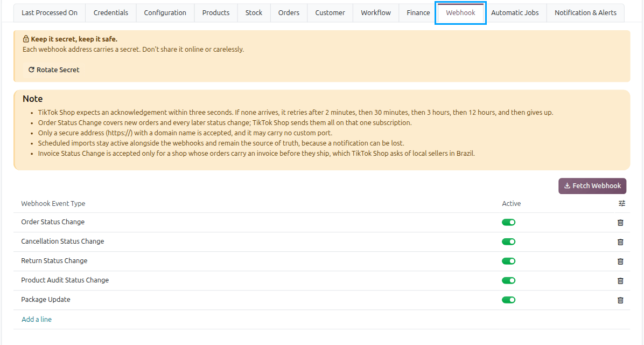Select the Stock tab

[254, 13]
